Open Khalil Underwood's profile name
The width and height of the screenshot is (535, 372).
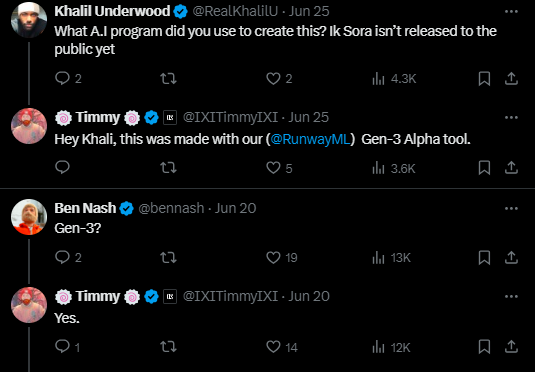point(112,11)
